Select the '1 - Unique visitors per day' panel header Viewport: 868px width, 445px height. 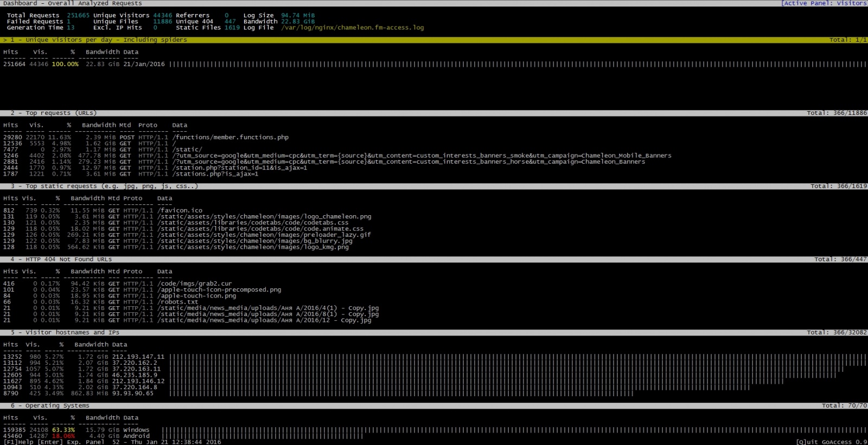pyautogui.click(x=434, y=40)
